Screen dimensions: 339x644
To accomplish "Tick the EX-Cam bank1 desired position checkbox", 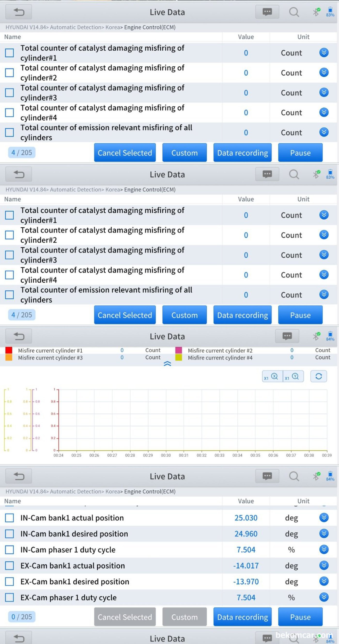I will 9,581.
